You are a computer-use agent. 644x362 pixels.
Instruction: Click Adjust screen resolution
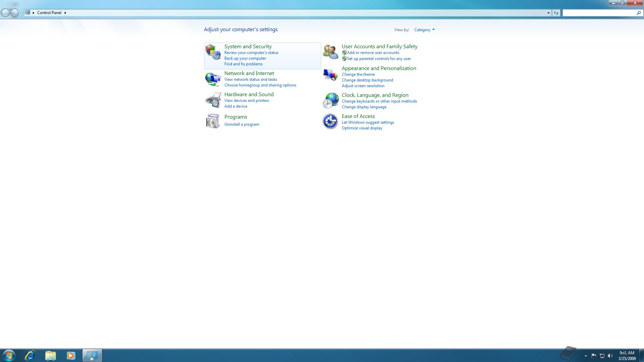(363, 86)
